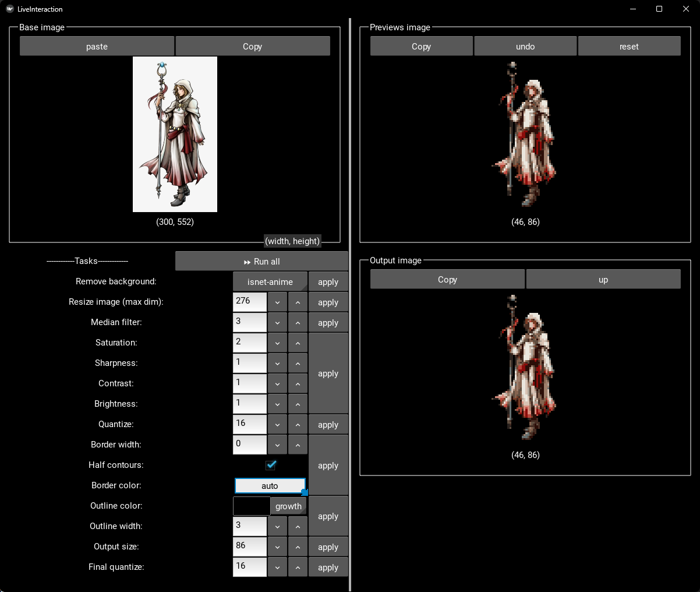This screenshot has width=700, height=592.
Task: Increase the Resize image max dimension value
Action: tap(298, 302)
